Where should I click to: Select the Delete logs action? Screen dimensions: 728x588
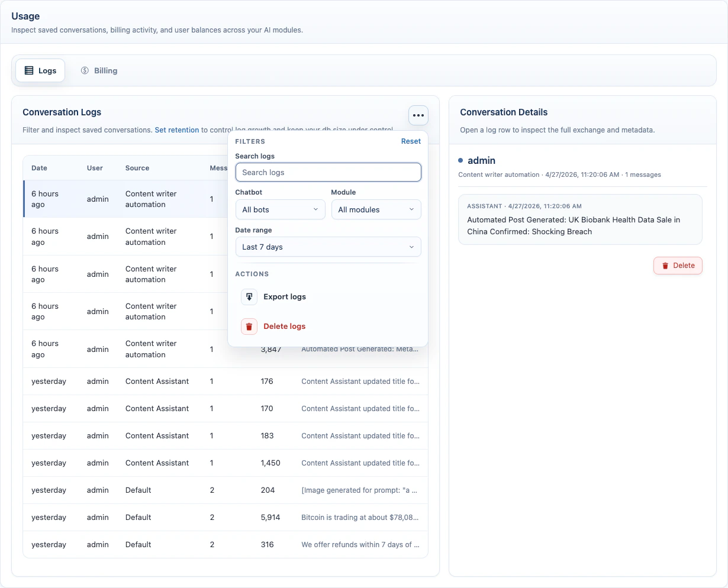tap(284, 326)
